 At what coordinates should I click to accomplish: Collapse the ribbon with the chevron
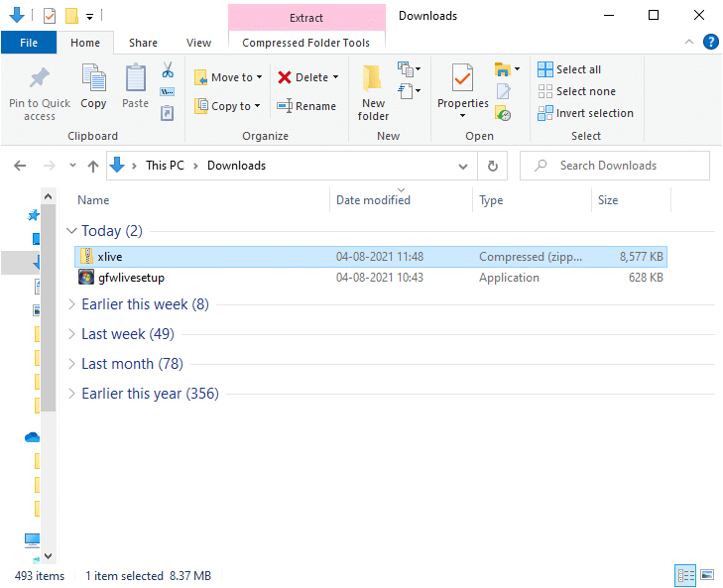coord(690,43)
